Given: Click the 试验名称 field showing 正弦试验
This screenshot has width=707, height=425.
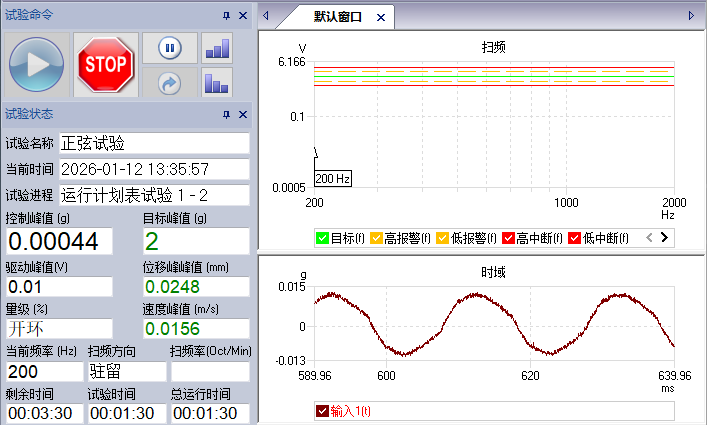Looking at the screenshot, I should 154,143.
